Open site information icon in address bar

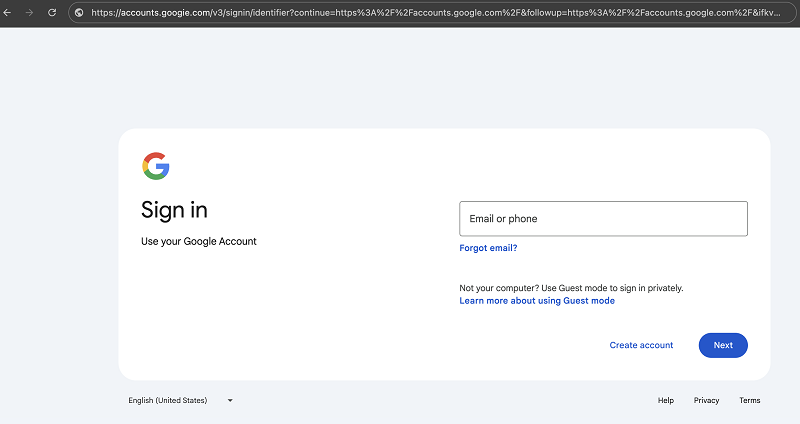79,13
